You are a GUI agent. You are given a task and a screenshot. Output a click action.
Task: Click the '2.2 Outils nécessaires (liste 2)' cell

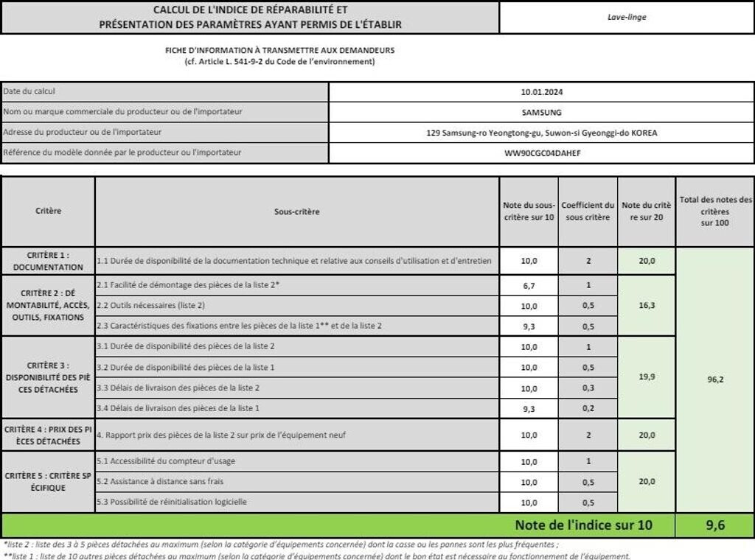pos(297,305)
